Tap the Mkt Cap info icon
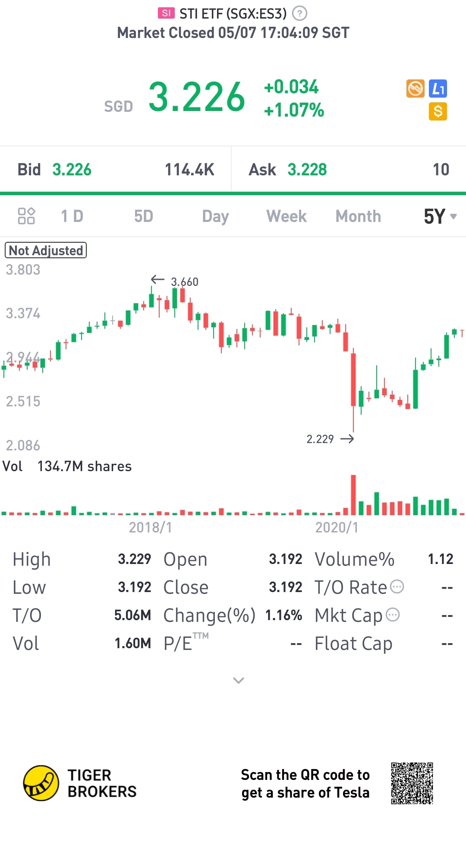 pyautogui.click(x=393, y=615)
